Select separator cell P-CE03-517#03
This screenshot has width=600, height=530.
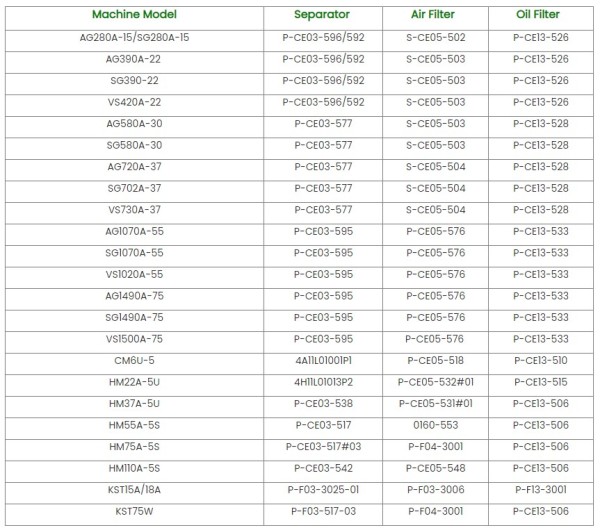[x=323, y=447]
